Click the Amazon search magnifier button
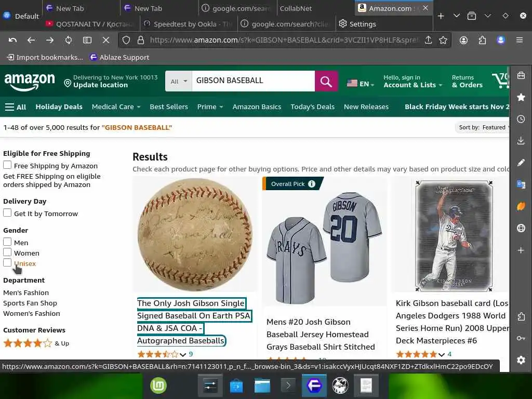The image size is (532, 399). click(x=326, y=82)
